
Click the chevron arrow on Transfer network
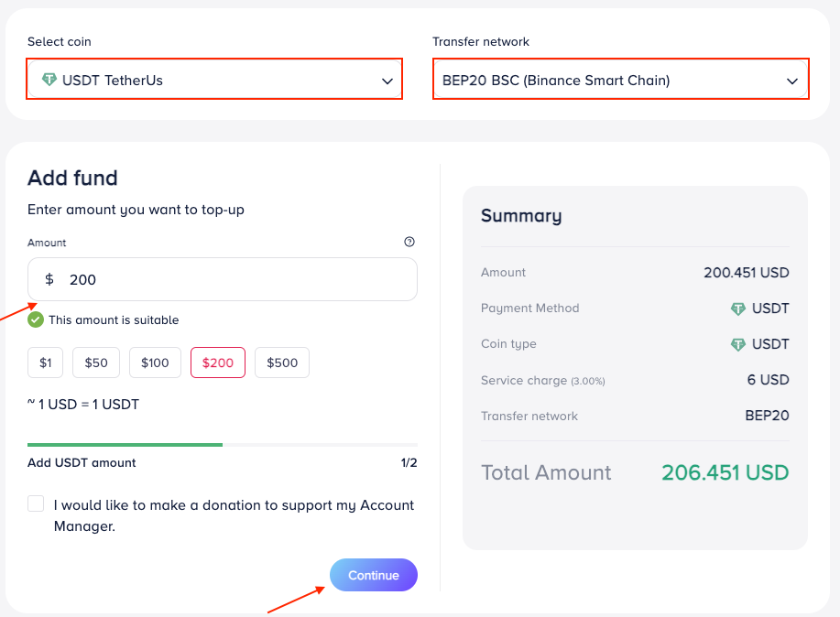(x=792, y=81)
